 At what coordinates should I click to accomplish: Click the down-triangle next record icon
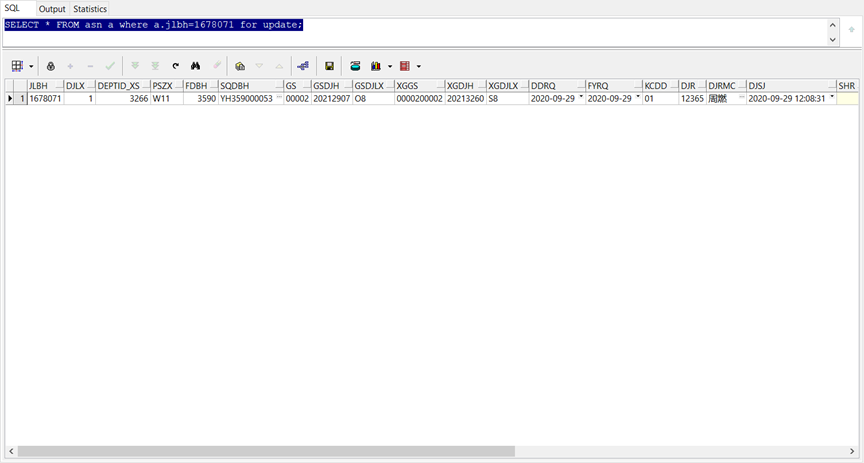pos(260,66)
